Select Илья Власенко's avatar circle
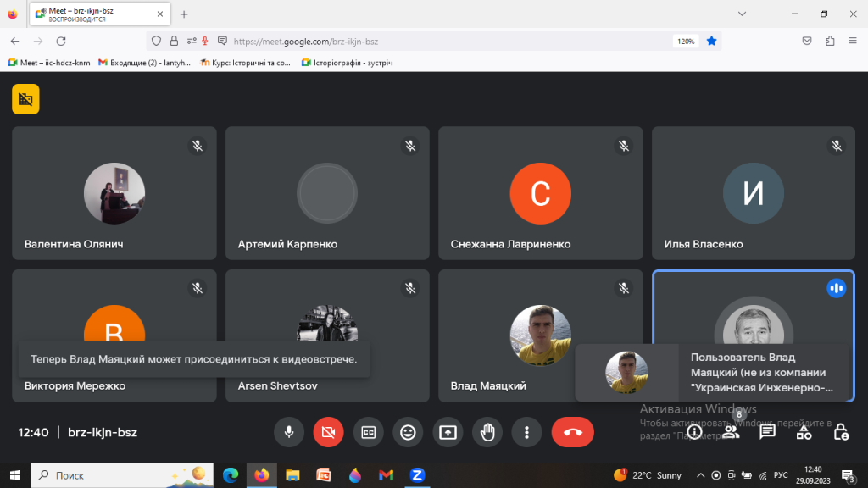Image resolution: width=868 pixels, height=488 pixels. pyautogui.click(x=754, y=193)
